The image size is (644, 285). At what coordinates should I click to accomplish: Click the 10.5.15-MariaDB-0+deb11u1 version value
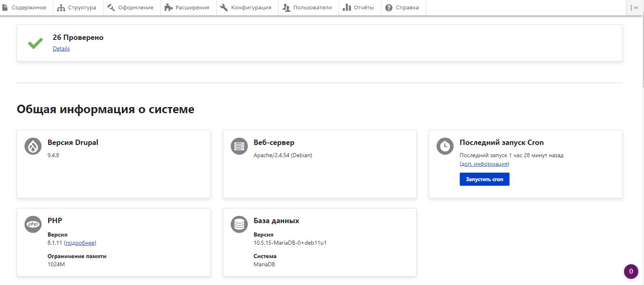click(x=290, y=243)
